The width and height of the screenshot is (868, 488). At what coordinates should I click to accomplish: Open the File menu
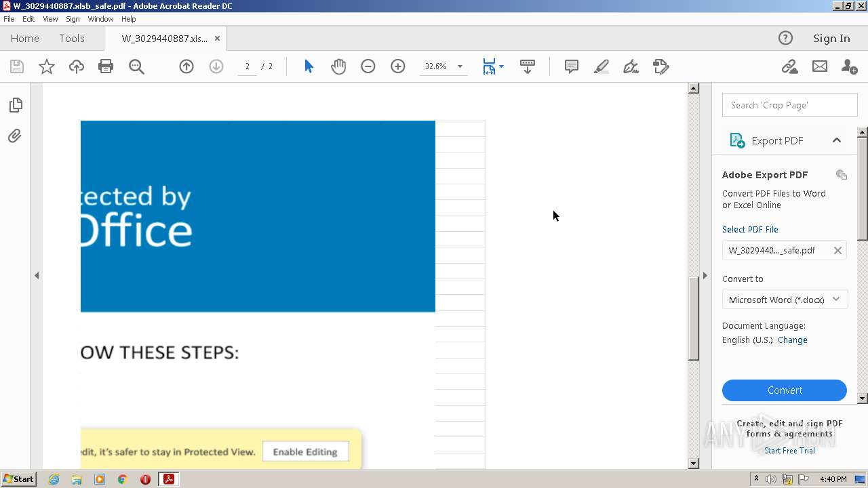9,19
